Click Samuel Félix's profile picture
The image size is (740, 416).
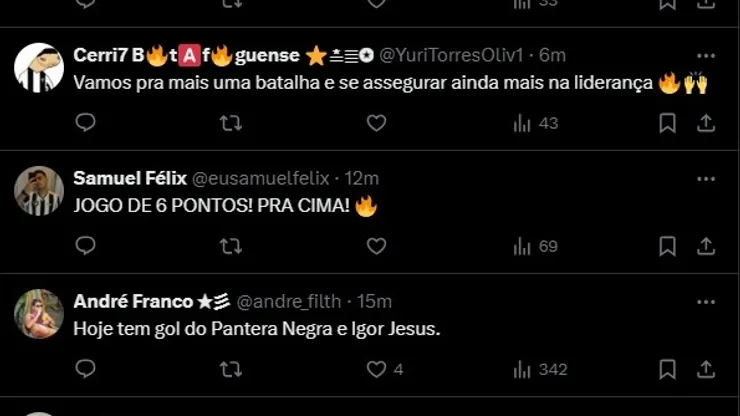39,190
